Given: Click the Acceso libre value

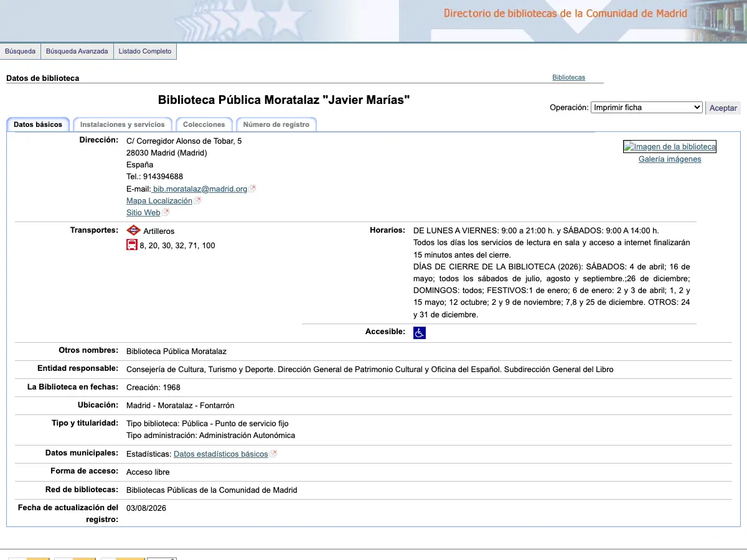Looking at the screenshot, I should [148, 472].
